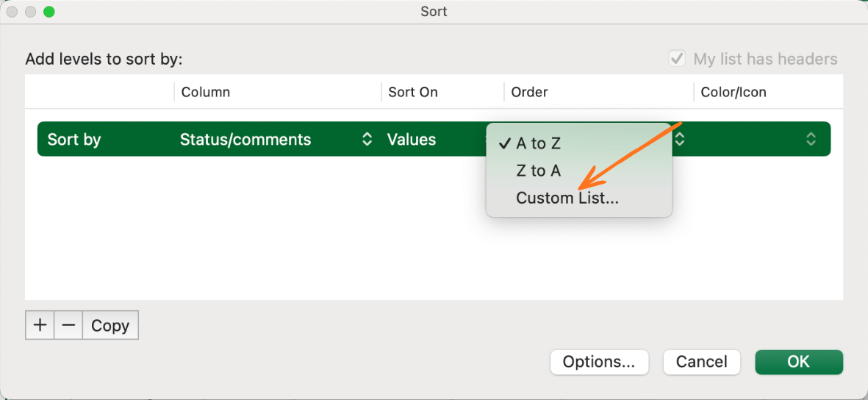Click the Column header label
Image resolution: width=868 pixels, height=400 pixels.
(205, 93)
